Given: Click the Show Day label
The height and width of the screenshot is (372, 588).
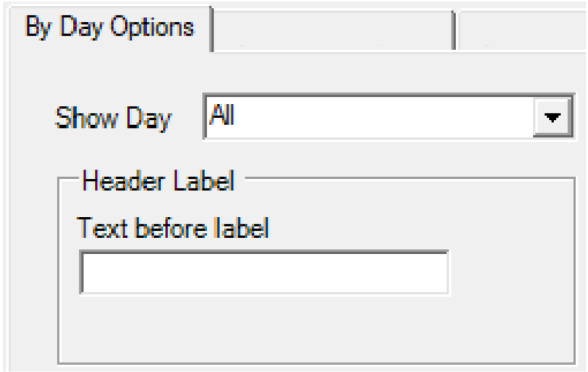Looking at the screenshot, I should (x=113, y=117).
